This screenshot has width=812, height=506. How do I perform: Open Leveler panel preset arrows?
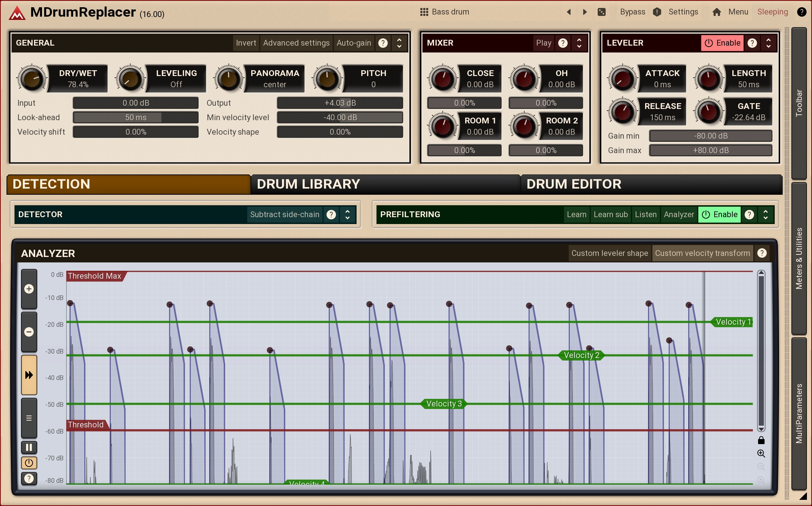click(x=769, y=43)
